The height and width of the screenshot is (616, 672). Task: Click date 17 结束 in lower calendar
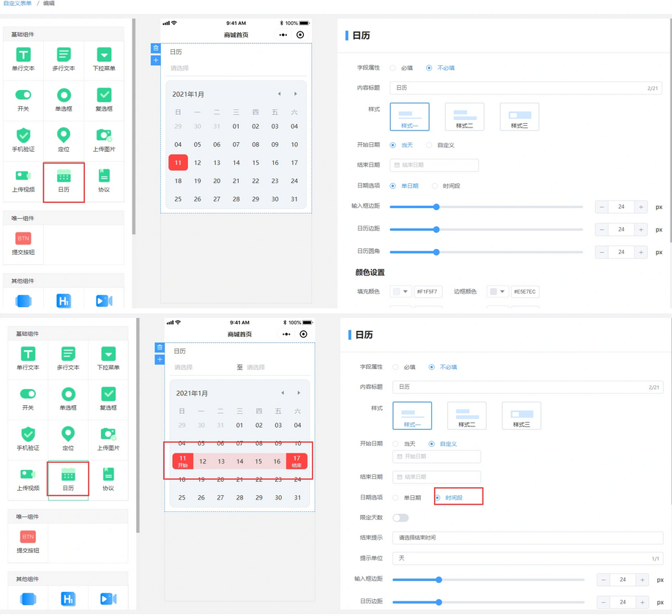pyautogui.click(x=296, y=461)
